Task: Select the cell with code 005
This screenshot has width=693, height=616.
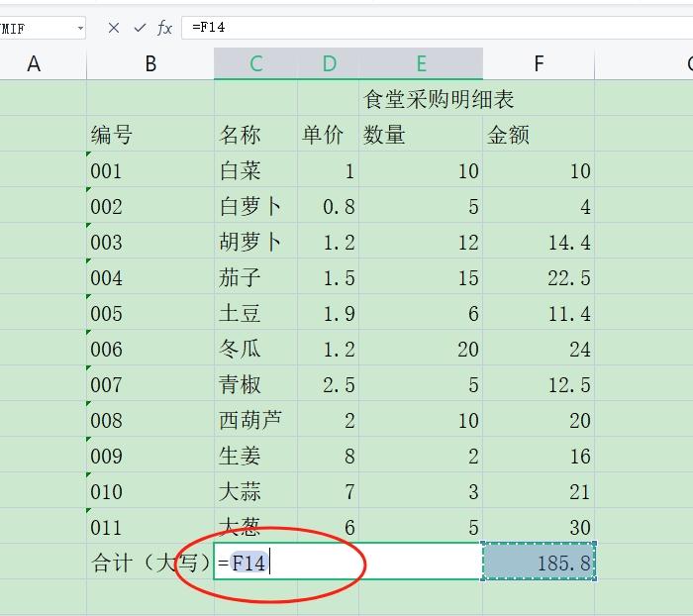Action: coord(150,313)
